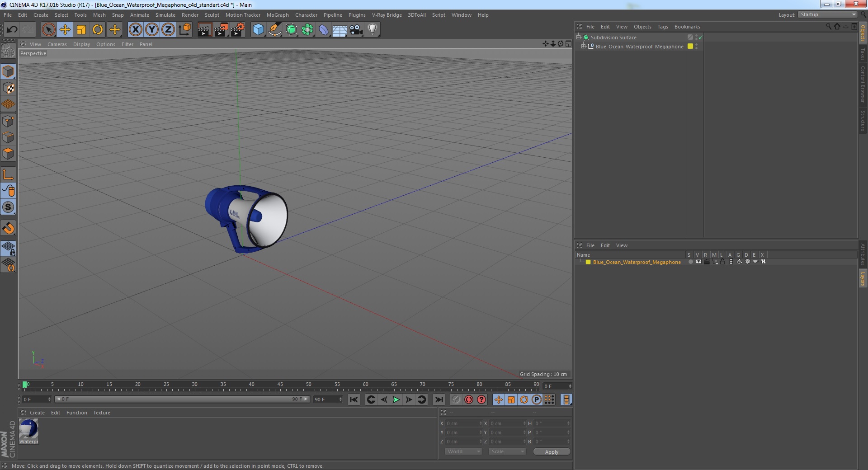
Task: Toggle layer solo dot for megaphone layer
Action: pyautogui.click(x=690, y=262)
